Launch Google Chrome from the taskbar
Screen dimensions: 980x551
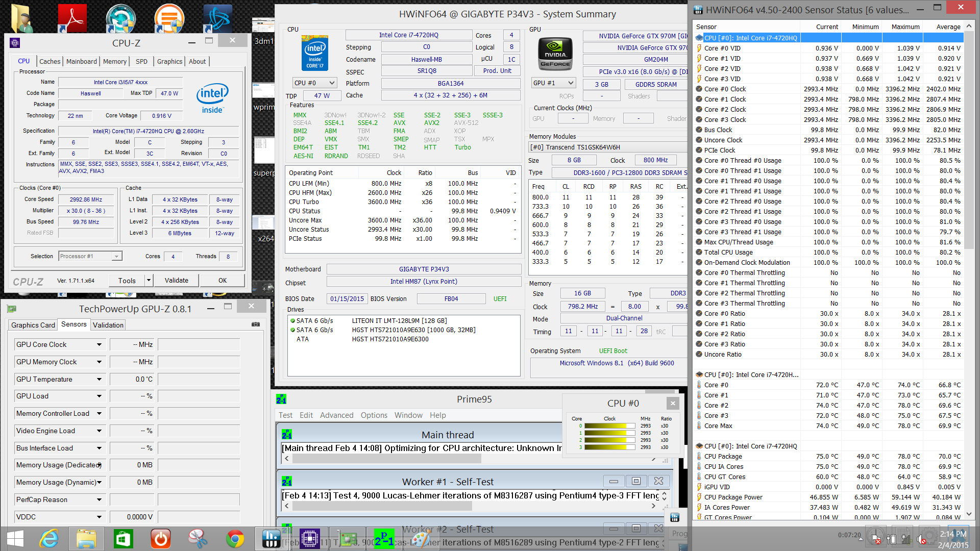click(235, 539)
